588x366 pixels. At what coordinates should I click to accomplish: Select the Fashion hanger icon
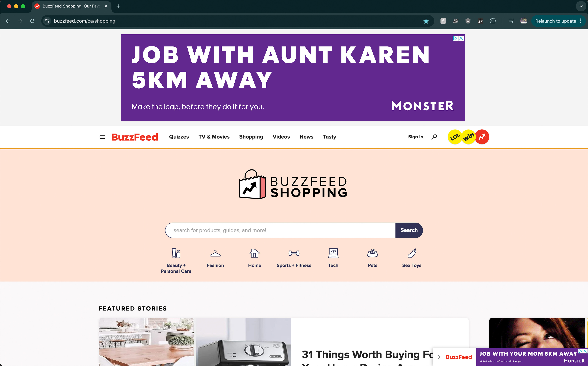pyautogui.click(x=215, y=253)
